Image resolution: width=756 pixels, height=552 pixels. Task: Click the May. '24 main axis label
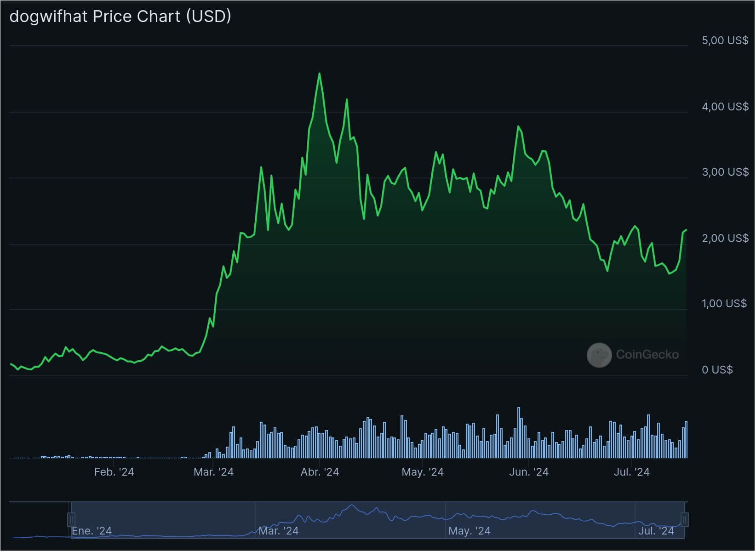point(423,472)
